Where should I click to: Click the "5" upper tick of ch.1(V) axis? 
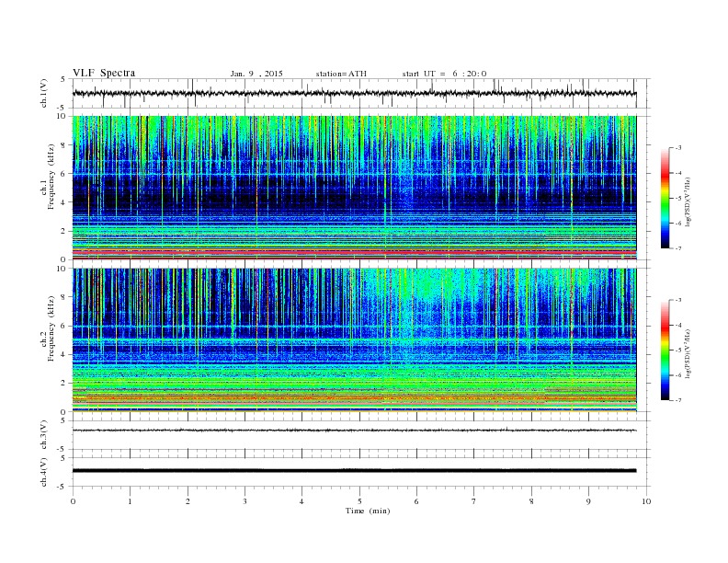[63, 79]
